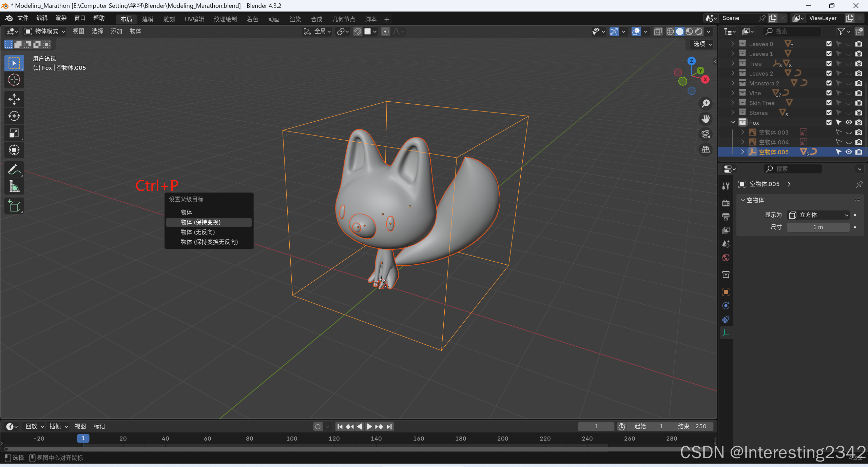Select the Rotate tool

tap(14, 116)
